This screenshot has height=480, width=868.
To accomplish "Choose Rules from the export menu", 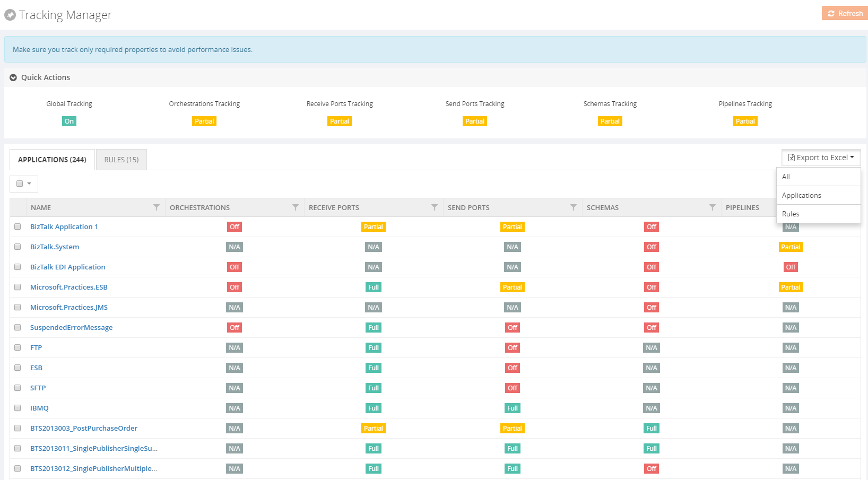I will pyautogui.click(x=791, y=214).
